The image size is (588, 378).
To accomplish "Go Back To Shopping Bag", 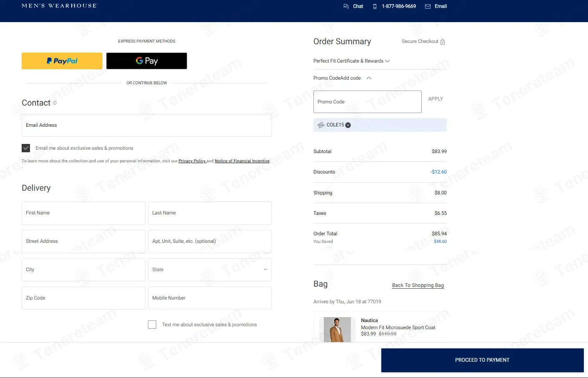I will tap(418, 285).
